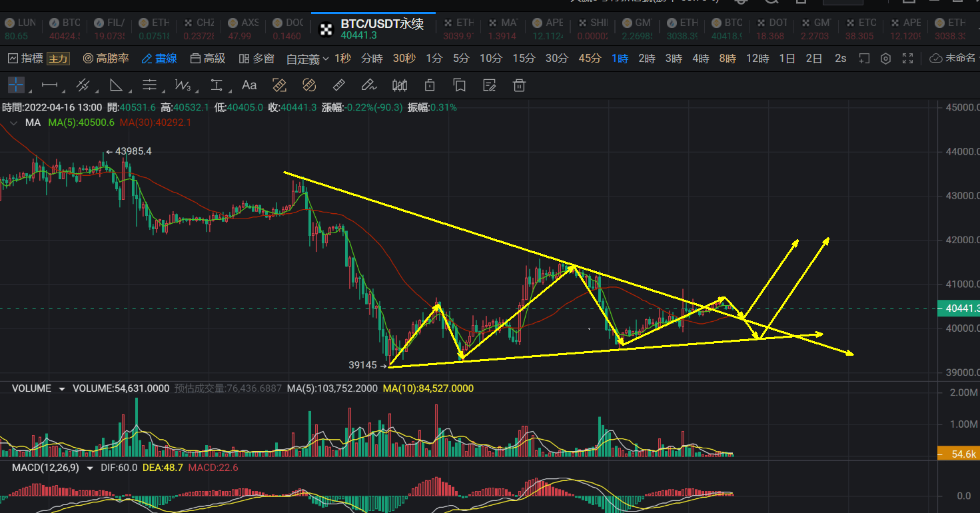Expand the VOLUME indicator dropdown
This screenshot has height=513, width=980.
[62, 388]
